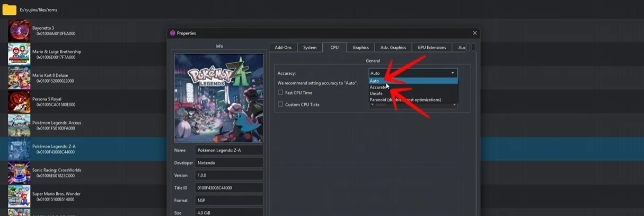This screenshot has width=644, height=216.
Task: Click the Super Mario Bros. Wonder icon
Action: point(19,196)
